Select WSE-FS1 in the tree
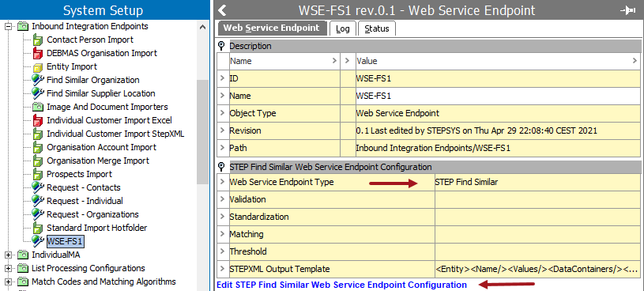This screenshot has width=644, height=291. pos(66,241)
